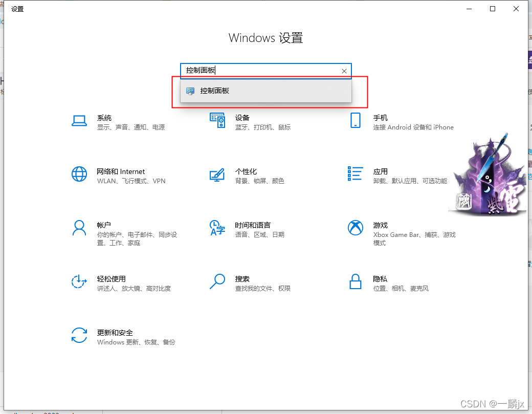
Task: Open the 搜索 magnifier icon
Action: point(217,281)
